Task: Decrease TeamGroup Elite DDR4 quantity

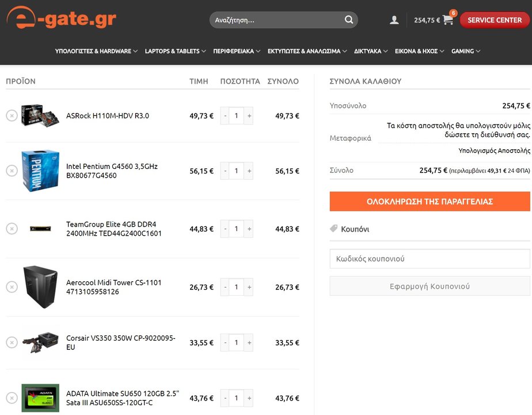Action: coord(225,229)
